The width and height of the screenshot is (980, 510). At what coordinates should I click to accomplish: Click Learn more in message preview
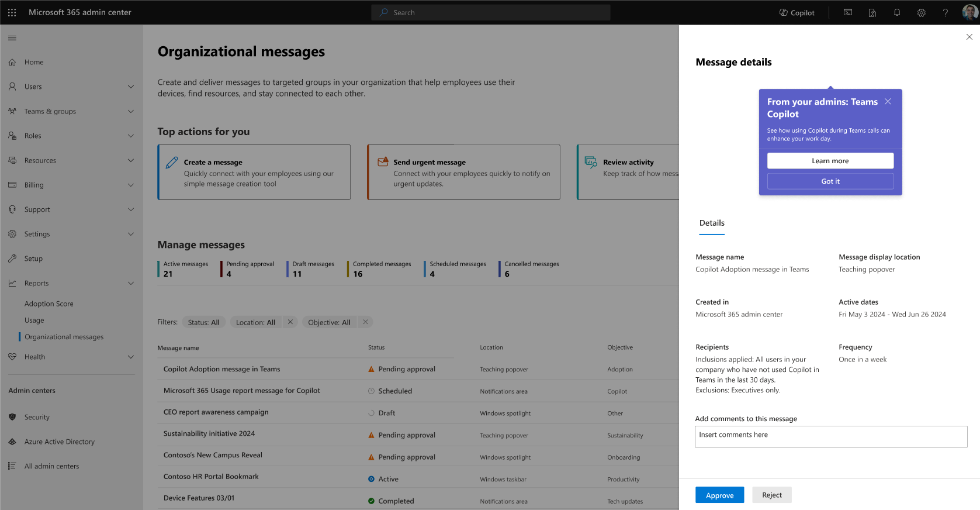pos(830,161)
